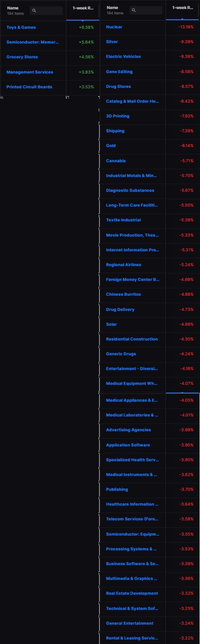Open the Cannabis industry link
This screenshot has width=200, height=644.
pos(116,161)
